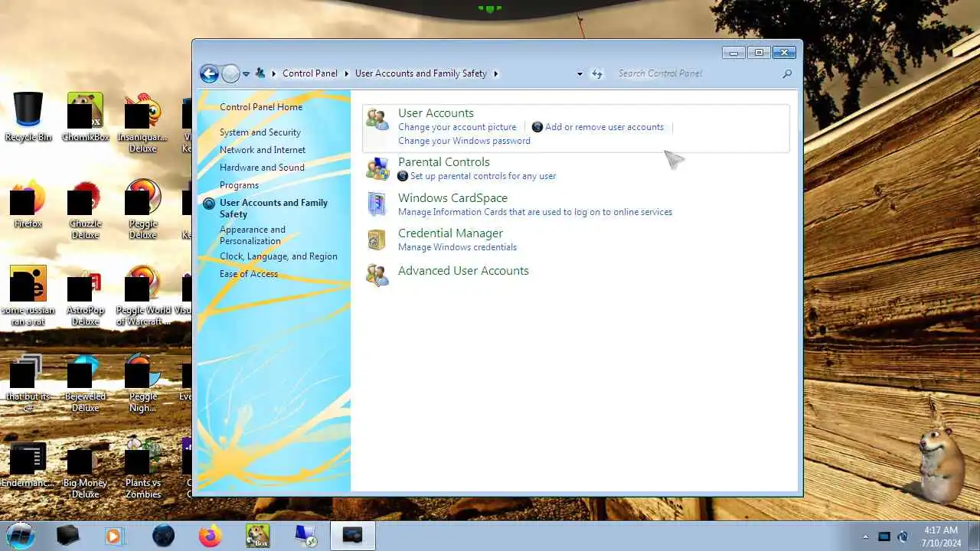Expand arrow after User Accounts and Family Safety
The width and height of the screenshot is (980, 551).
coord(496,73)
